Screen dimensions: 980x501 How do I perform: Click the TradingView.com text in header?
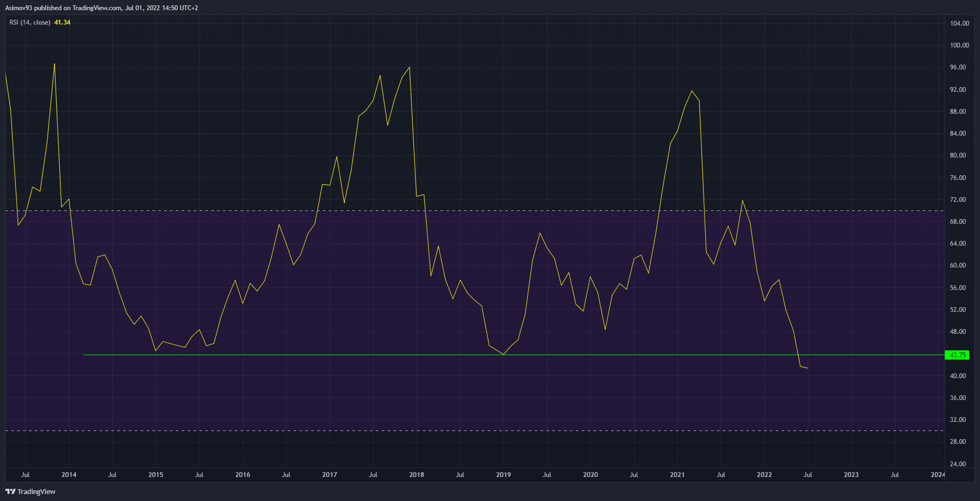tap(97, 8)
